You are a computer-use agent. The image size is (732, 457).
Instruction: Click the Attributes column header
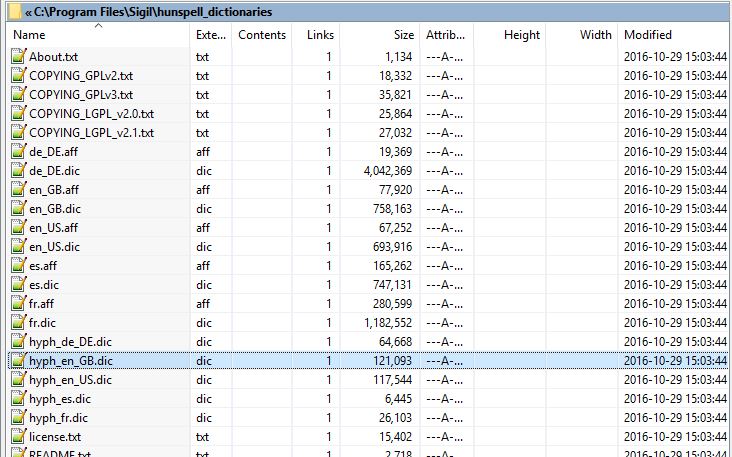[445, 35]
